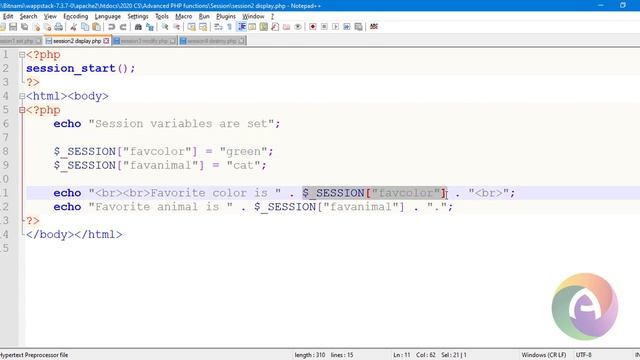
Task: Undo the last edit via toolbar
Action: tap(111, 27)
